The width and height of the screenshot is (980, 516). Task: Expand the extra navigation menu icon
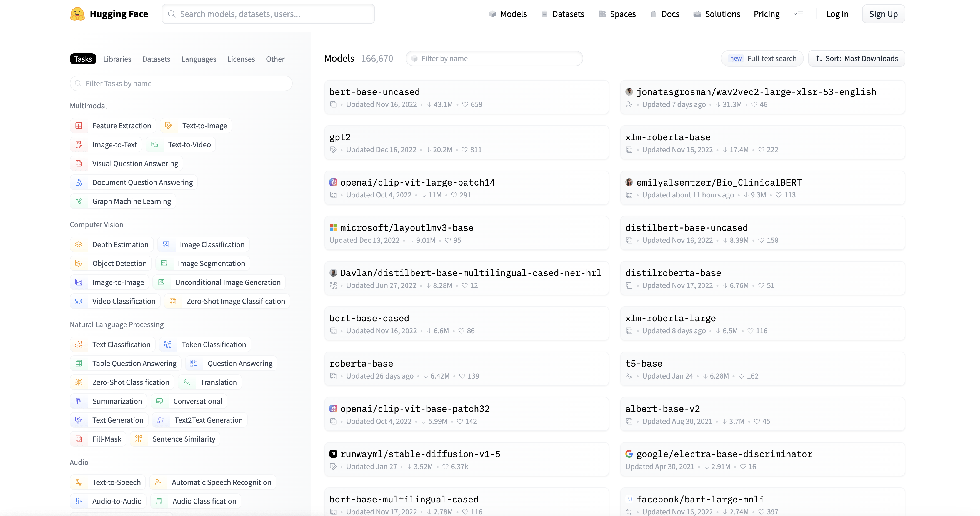click(x=798, y=14)
